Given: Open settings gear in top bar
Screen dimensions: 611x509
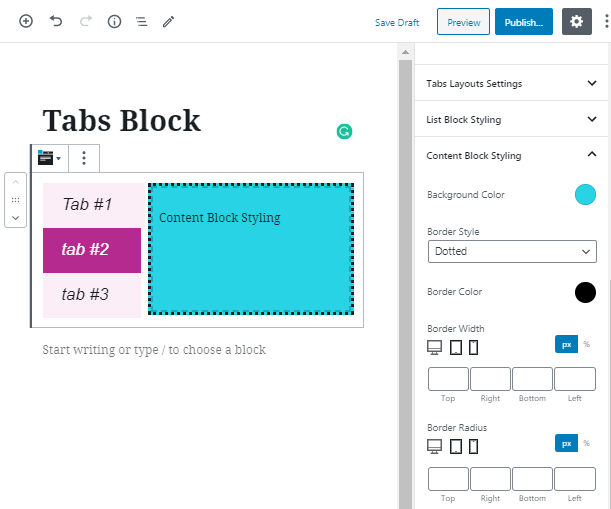Looking at the screenshot, I should (577, 21).
